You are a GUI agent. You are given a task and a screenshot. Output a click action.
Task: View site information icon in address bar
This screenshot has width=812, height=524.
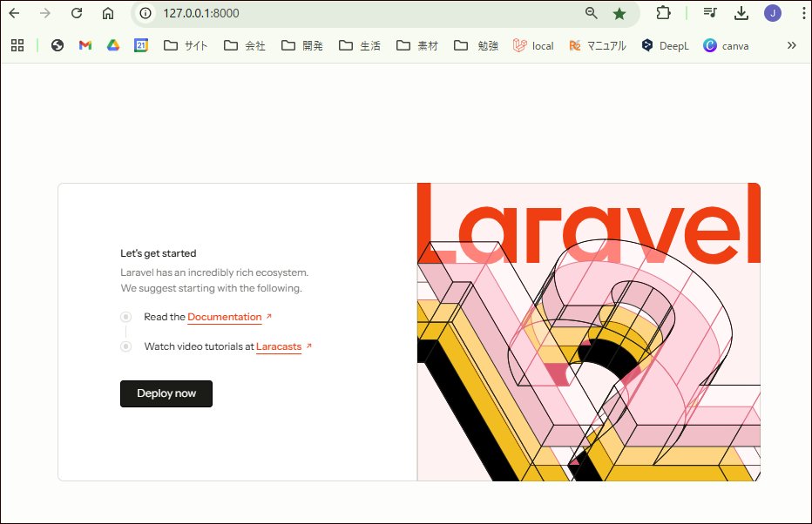point(145,13)
